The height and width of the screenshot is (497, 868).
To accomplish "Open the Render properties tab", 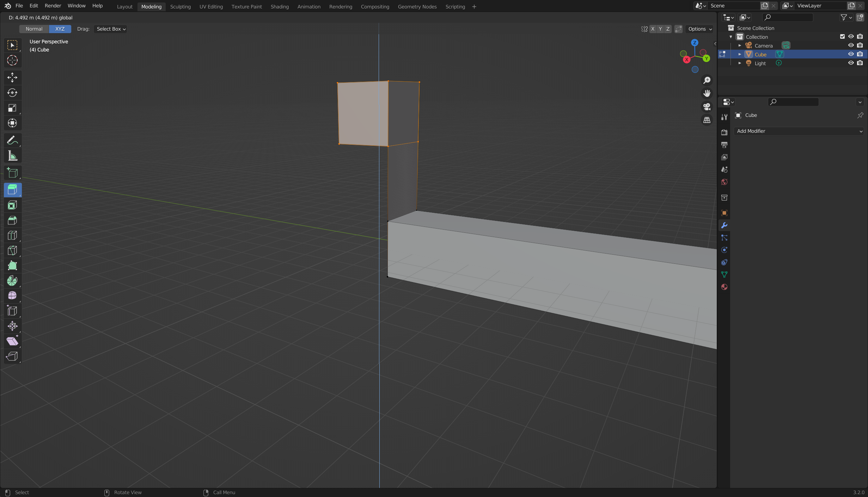I will 724,132.
